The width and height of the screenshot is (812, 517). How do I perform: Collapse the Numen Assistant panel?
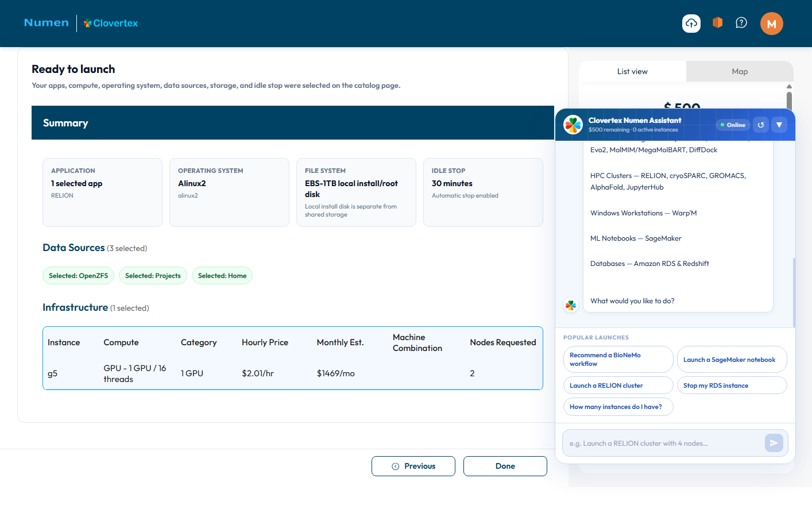coord(779,125)
